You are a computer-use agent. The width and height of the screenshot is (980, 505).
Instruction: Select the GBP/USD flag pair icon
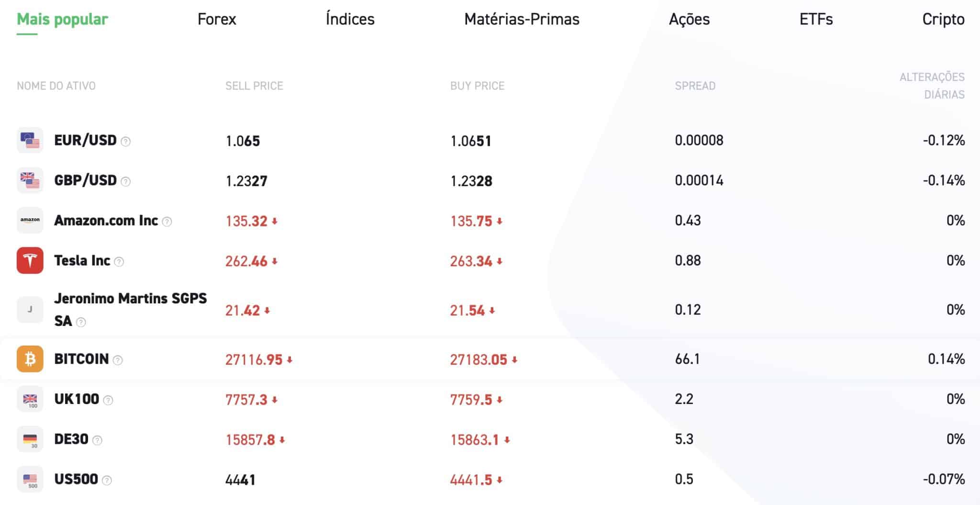[31, 180]
